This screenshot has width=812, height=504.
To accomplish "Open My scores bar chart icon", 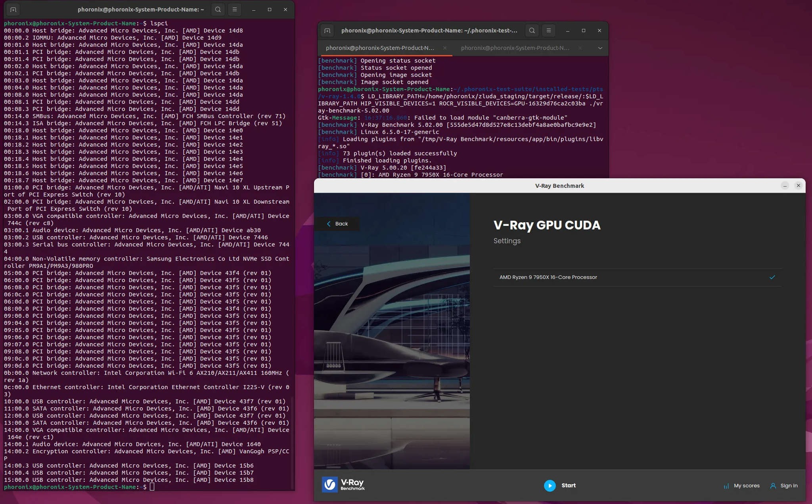I will click(x=726, y=486).
